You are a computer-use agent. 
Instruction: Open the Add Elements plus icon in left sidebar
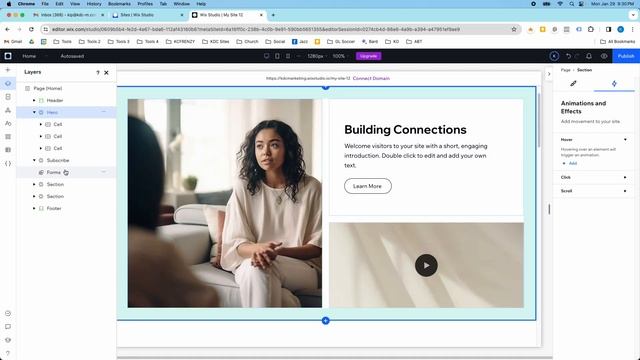coord(8,70)
